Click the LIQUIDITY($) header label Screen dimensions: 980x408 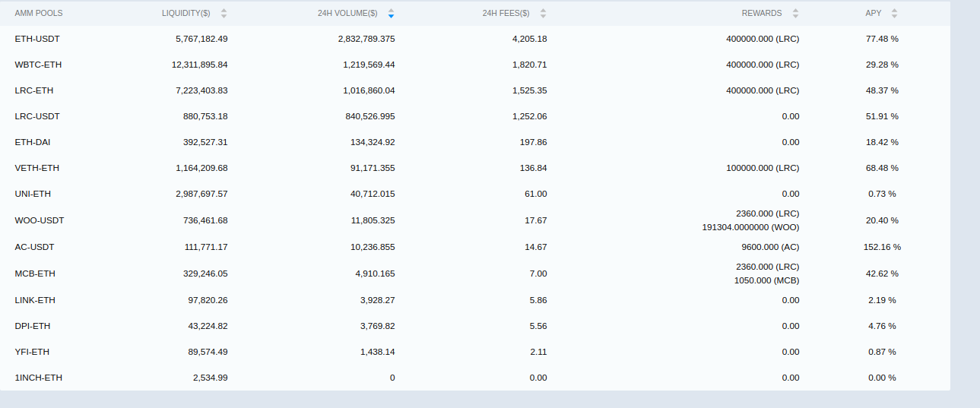[x=186, y=14]
